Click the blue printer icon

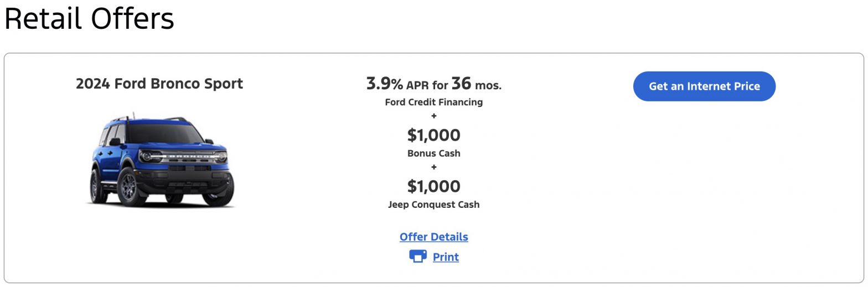click(x=418, y=256)
